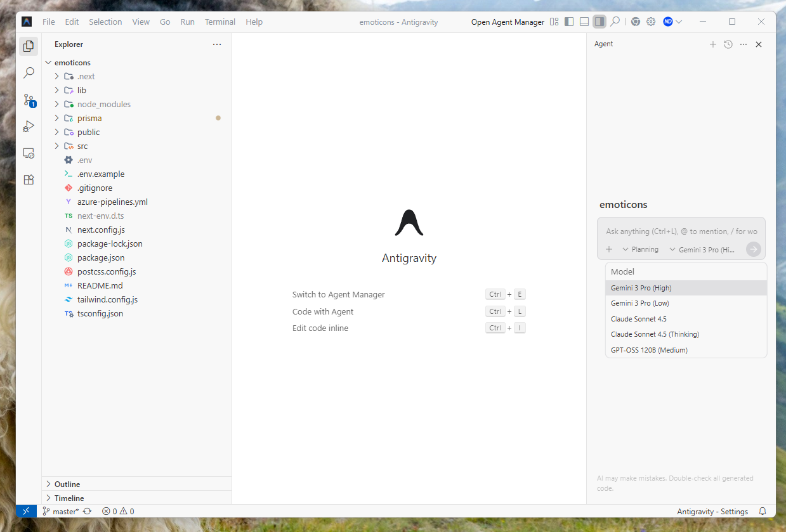Viewport: 786px width, 532px height.
Task: Open the View menu
Action: point(141,22)
